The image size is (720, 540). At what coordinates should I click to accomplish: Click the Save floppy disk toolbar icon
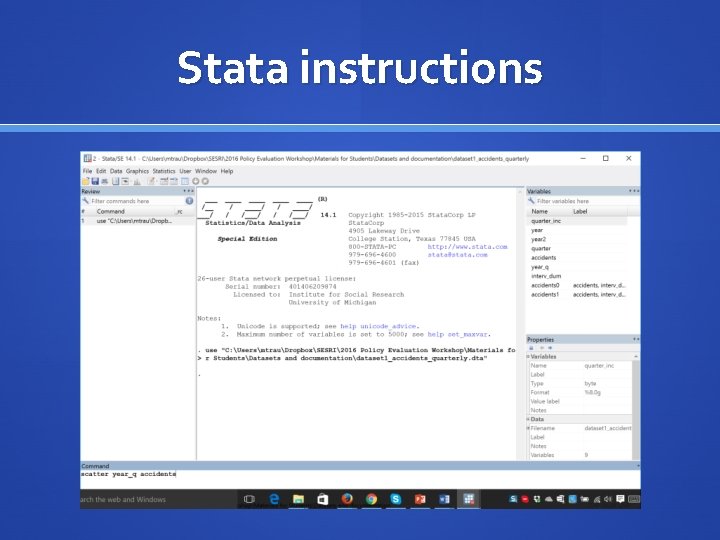click(95, 181)
